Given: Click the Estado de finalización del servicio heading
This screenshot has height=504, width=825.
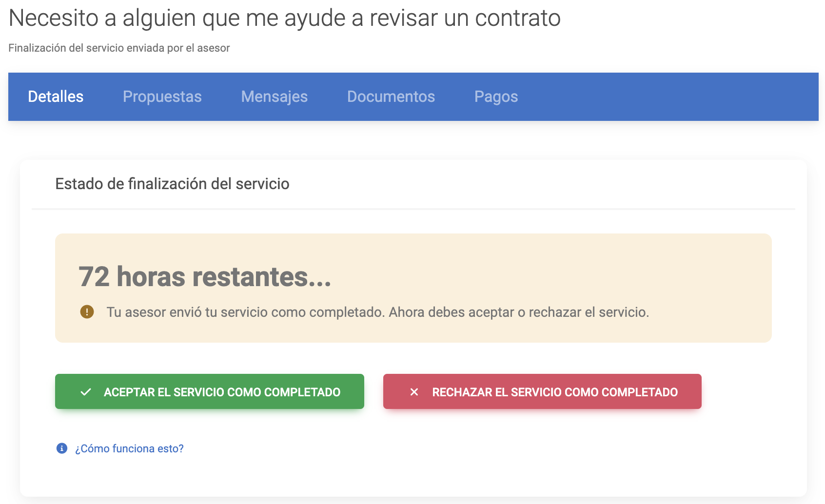Looking at the screenshot, I should coord(172,184).
